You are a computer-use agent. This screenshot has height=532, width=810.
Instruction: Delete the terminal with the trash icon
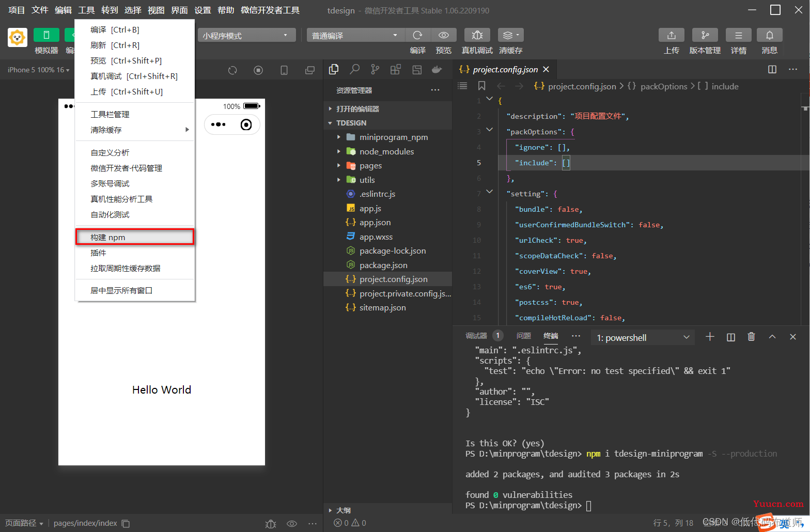point(752,337)
